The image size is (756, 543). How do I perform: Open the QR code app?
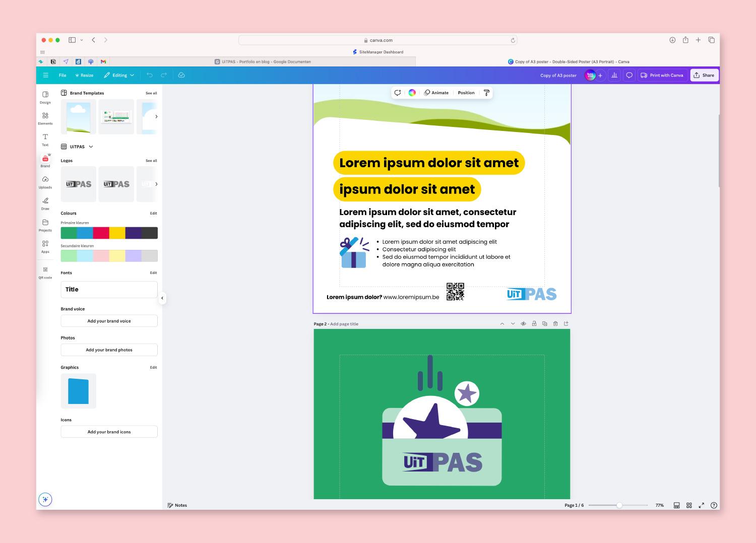click(45, 273)
